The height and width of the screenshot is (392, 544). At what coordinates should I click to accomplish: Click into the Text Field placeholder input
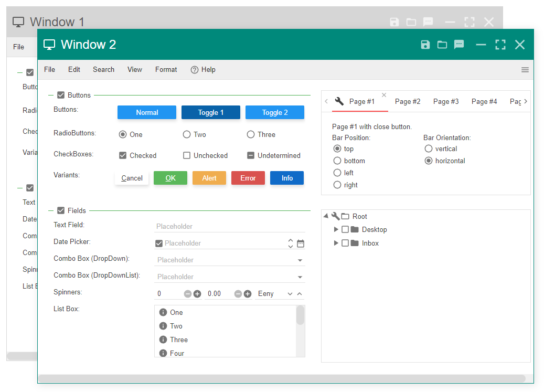click(230, 227)
